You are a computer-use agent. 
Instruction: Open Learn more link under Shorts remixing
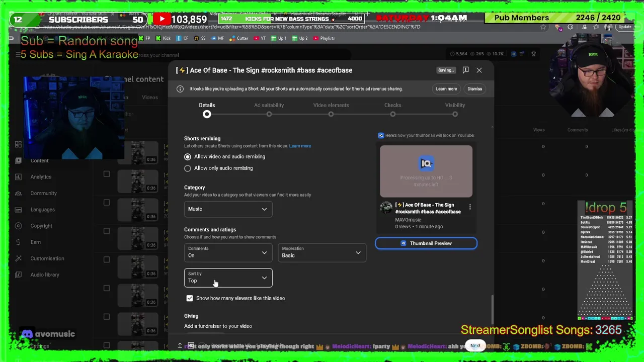coord(300,146)
